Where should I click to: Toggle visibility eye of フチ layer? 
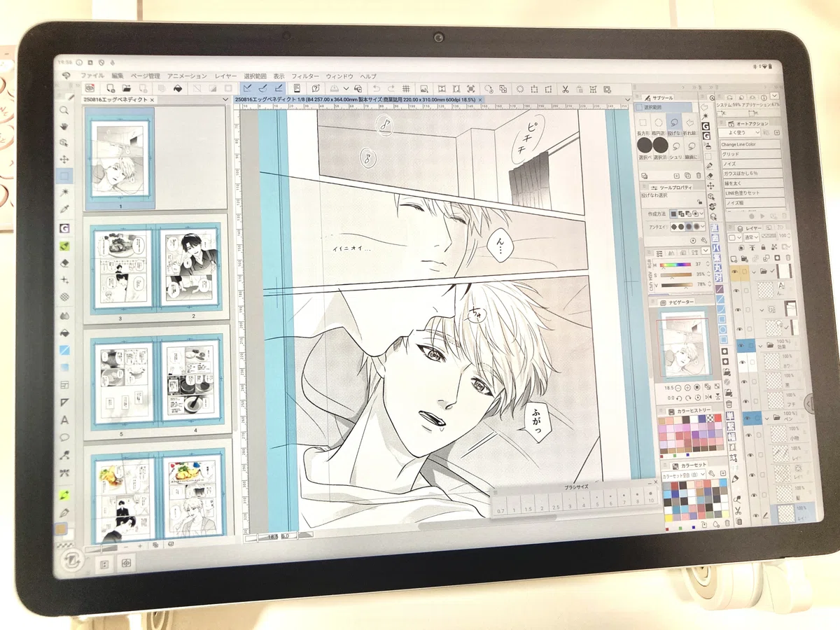746,401
